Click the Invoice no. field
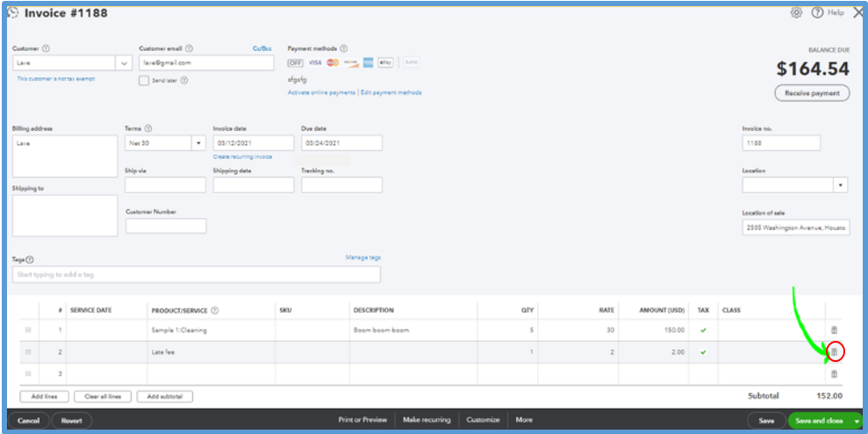This screenshot has width=868, height=434. 781,143
